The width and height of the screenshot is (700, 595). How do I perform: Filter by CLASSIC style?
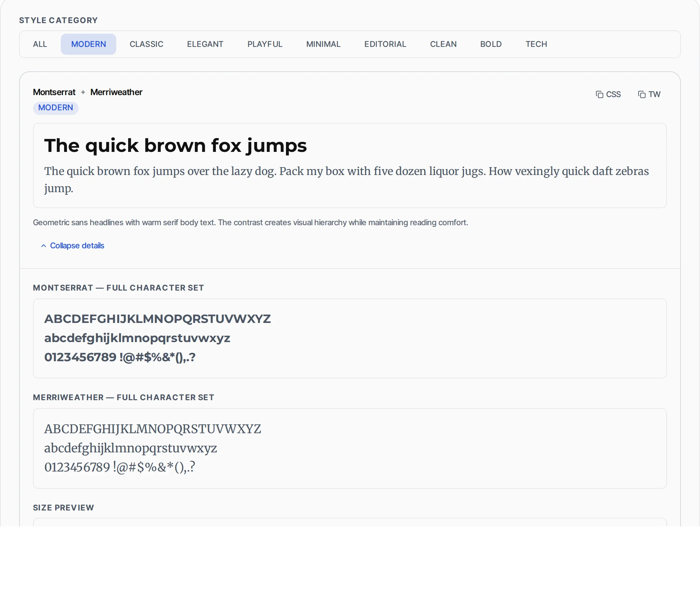(146, 44)
